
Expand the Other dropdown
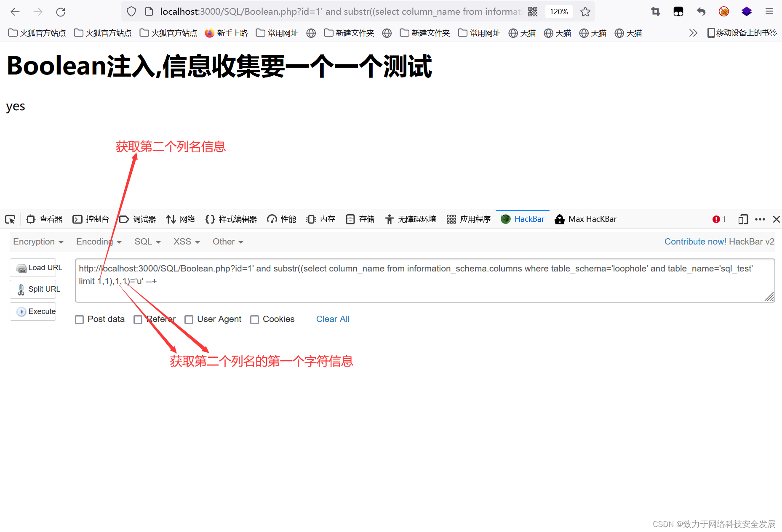pyautogui.click(x=228, y=242)
